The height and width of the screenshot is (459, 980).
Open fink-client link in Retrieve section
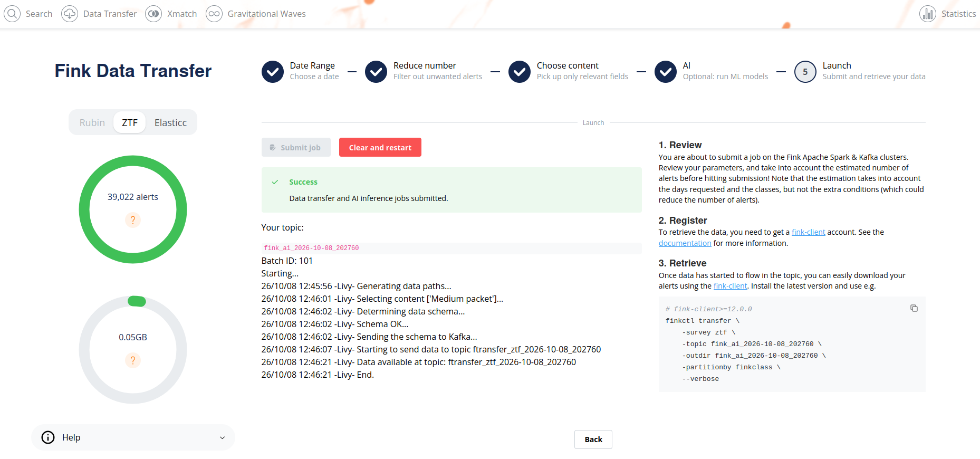pos(731,286)
